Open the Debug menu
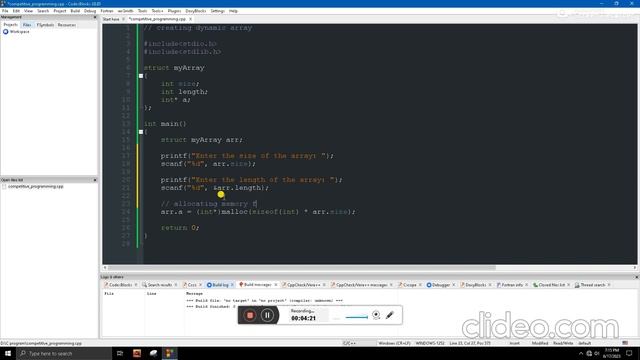Viewport: 640px width, 360px height. 90,11
